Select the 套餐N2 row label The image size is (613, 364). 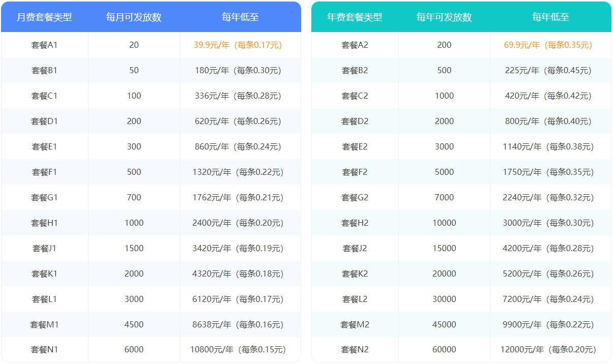[x=355, y=350]
